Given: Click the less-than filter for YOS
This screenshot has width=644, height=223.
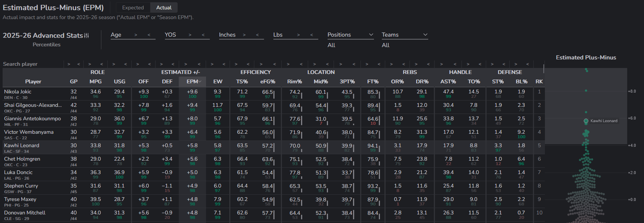Looking at the screenshot, I should (203, 35).
